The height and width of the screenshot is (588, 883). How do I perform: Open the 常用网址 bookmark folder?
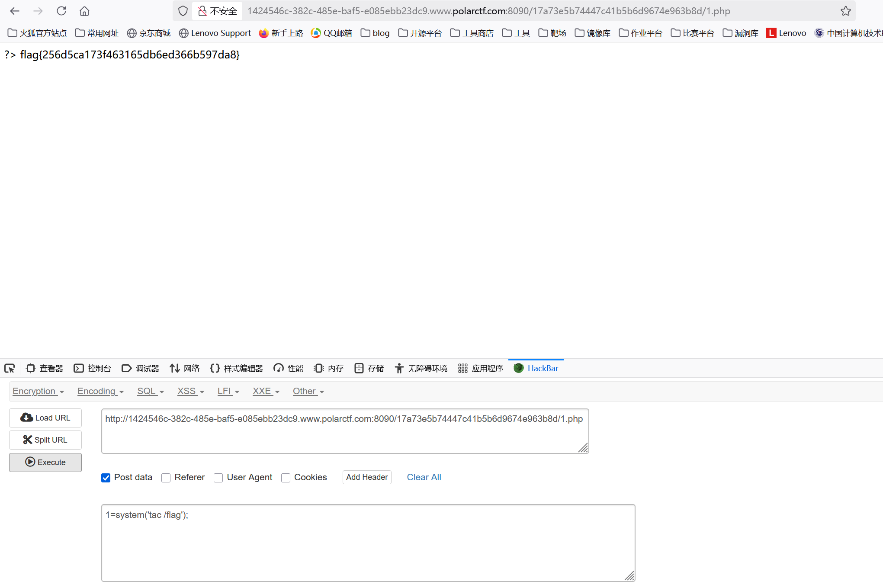(x=97, y=33)
